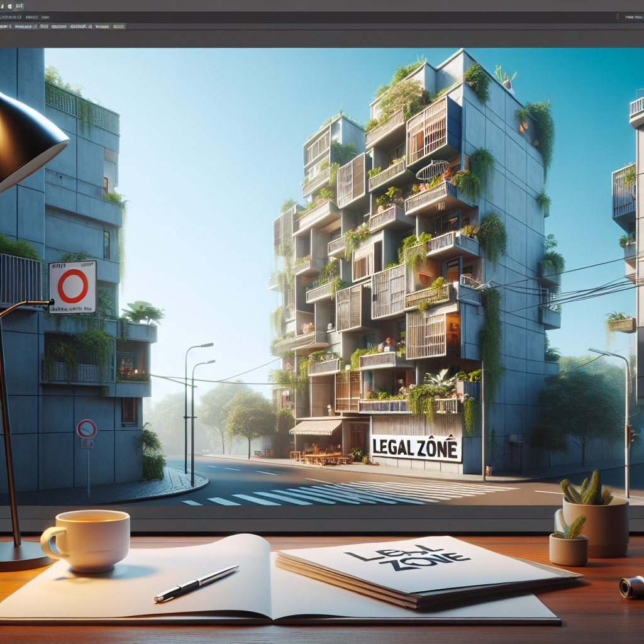Select the fourth item in the options toolbar
This screenshot has height=644, width=644.
coord(58,26)
